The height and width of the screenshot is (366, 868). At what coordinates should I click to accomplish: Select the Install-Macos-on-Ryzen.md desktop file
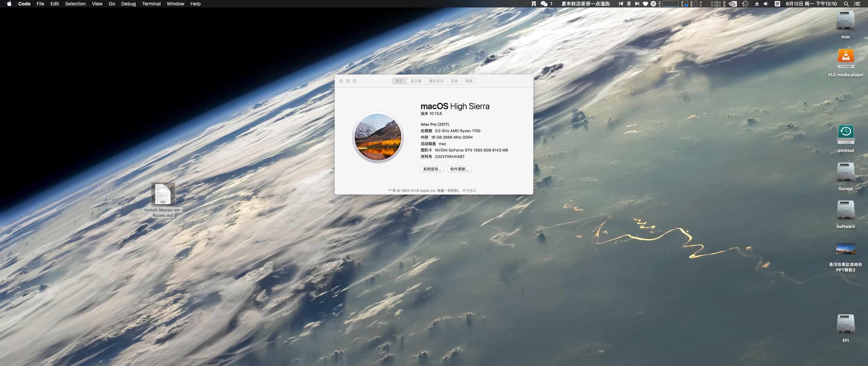coord(163,200)
